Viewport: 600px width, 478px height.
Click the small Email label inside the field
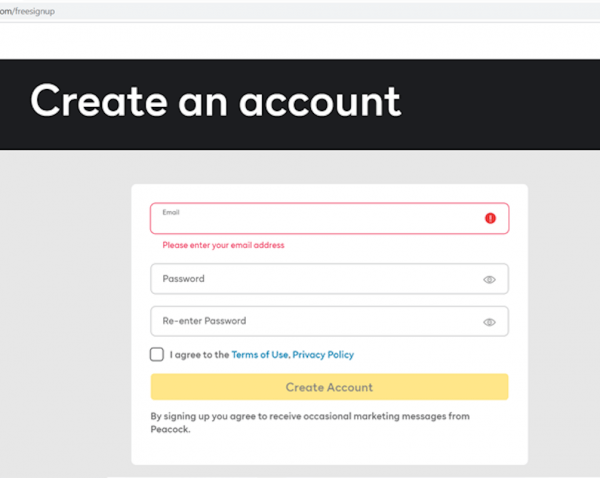[171, 212]
